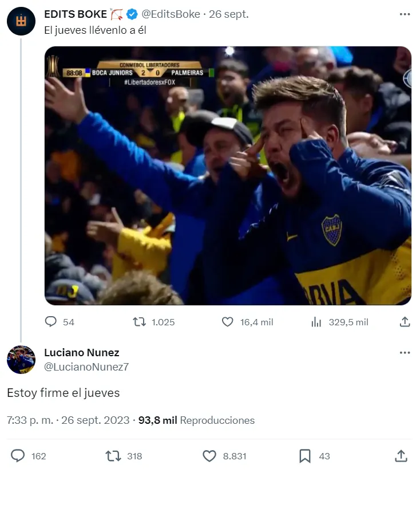
Task: Click the Luciano Nunez display name
Action: click(x=81, y=353)
